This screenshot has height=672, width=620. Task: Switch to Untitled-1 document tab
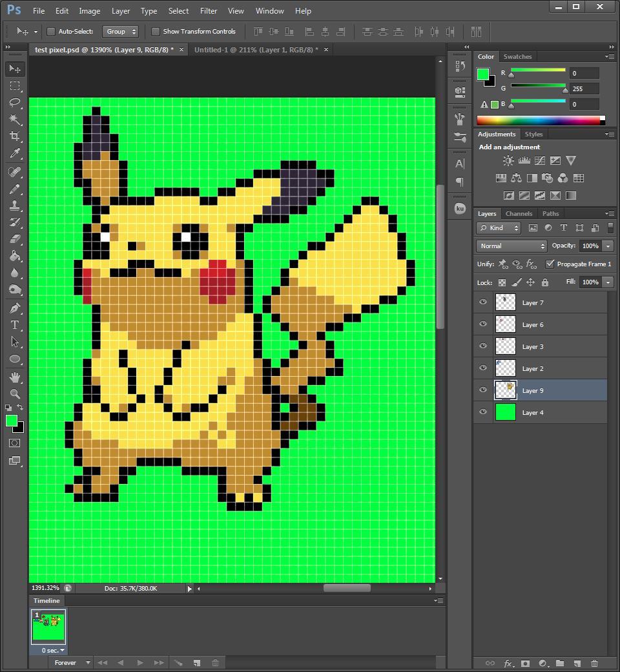coord(256,50)
